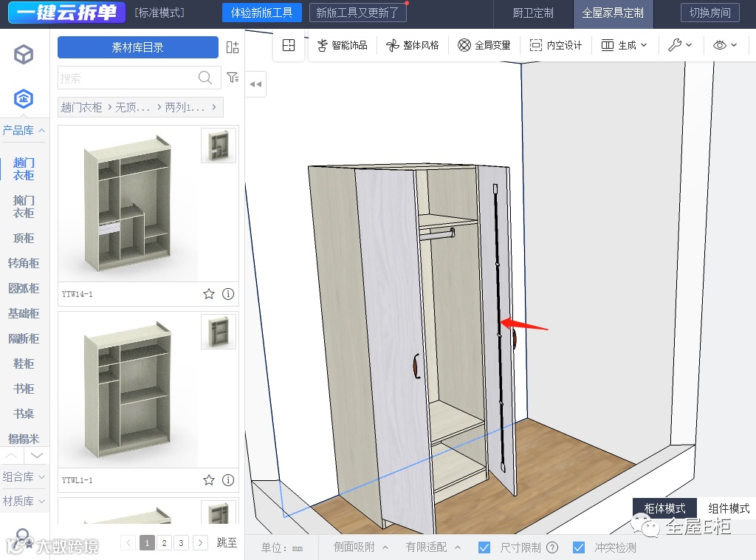Open the 有限适配 dropdown

(x=433, y=547)
